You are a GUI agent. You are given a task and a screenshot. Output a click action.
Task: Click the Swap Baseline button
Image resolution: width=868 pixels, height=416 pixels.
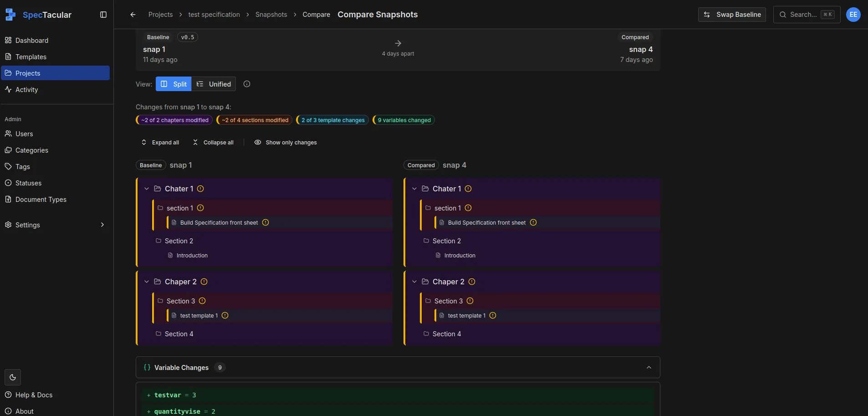tap(732, 15)
